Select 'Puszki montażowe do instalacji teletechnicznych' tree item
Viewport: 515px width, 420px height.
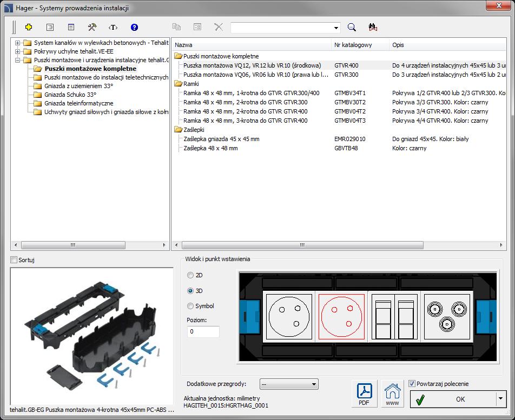click(107, 77)
